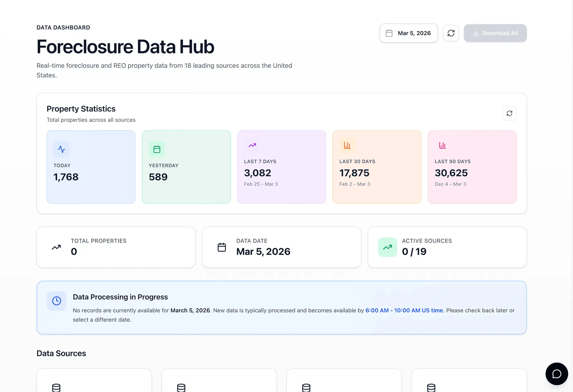Click the Total Properties trending arrow icon

pos(56,247)
